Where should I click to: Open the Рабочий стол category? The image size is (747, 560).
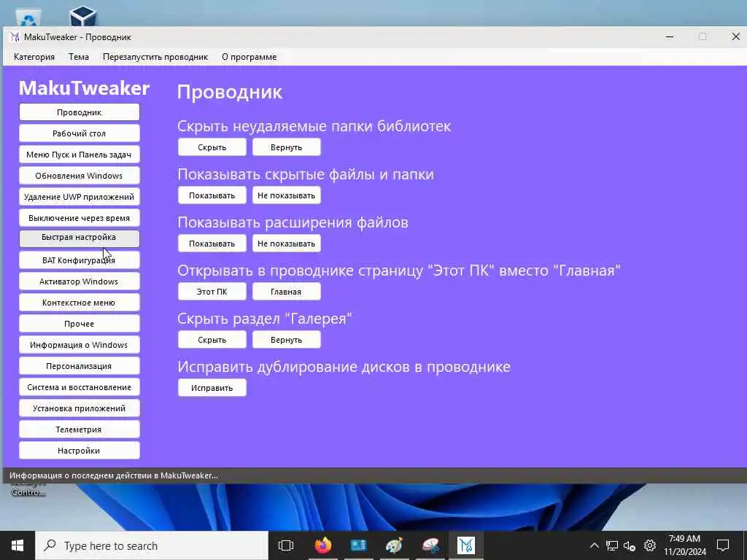point(79,133)
